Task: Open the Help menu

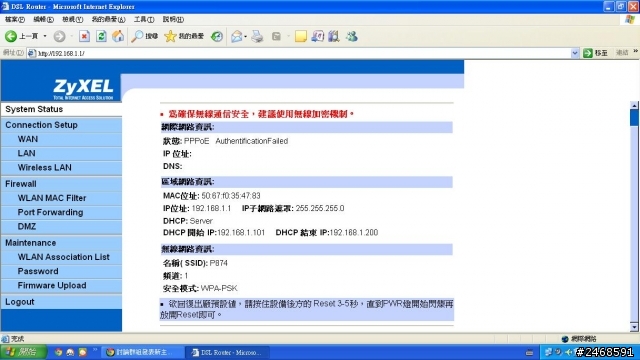Action: tap(173, 19)
